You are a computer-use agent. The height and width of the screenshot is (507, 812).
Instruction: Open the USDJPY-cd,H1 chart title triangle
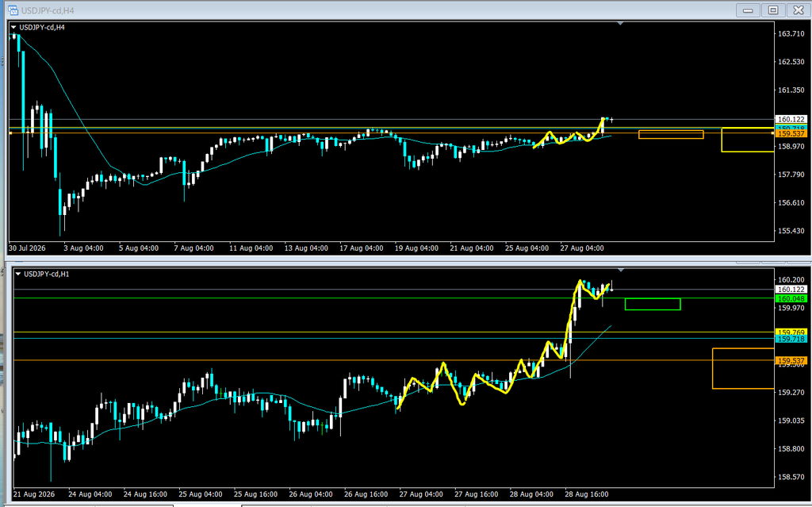18,274
